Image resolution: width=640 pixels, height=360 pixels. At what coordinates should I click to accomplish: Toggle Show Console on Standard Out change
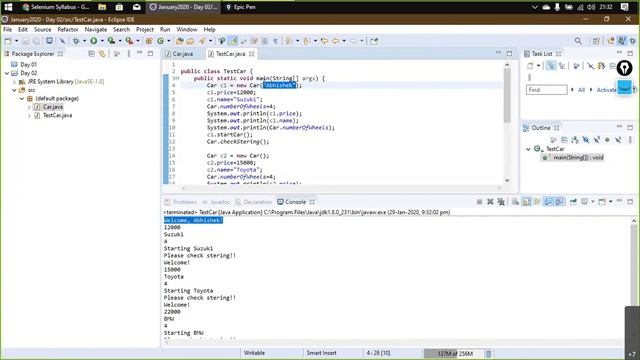tap(548, 202)
